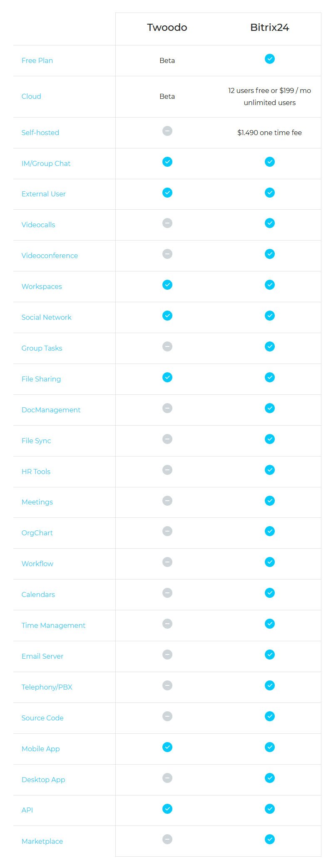The height and width of the screenshot is (868, 331).
Task: Select the Telephony/PBX feature link
Action: [x=47, y=687]
